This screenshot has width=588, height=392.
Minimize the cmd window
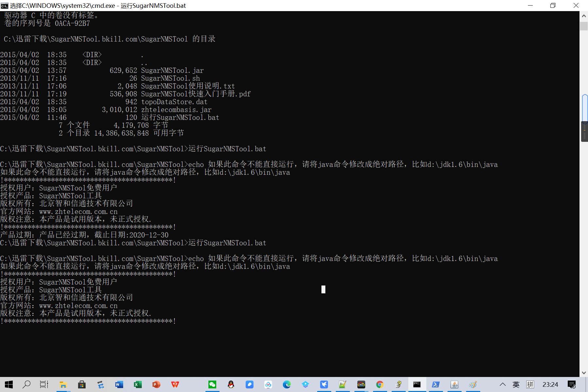click(530, 6)
